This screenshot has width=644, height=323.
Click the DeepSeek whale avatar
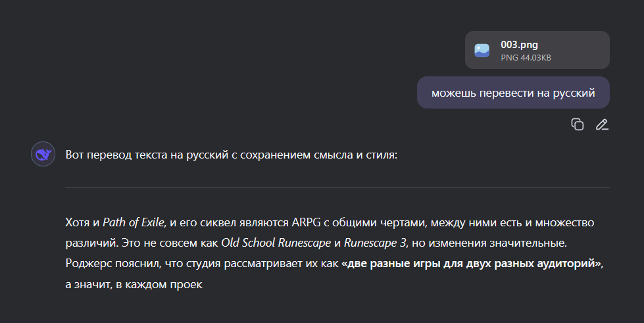tap(43, 154)
